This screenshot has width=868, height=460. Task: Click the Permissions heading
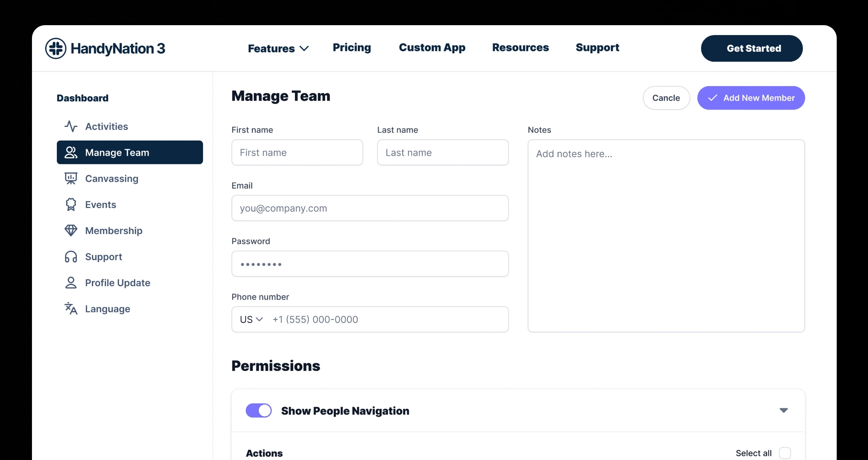click(276, 366)
